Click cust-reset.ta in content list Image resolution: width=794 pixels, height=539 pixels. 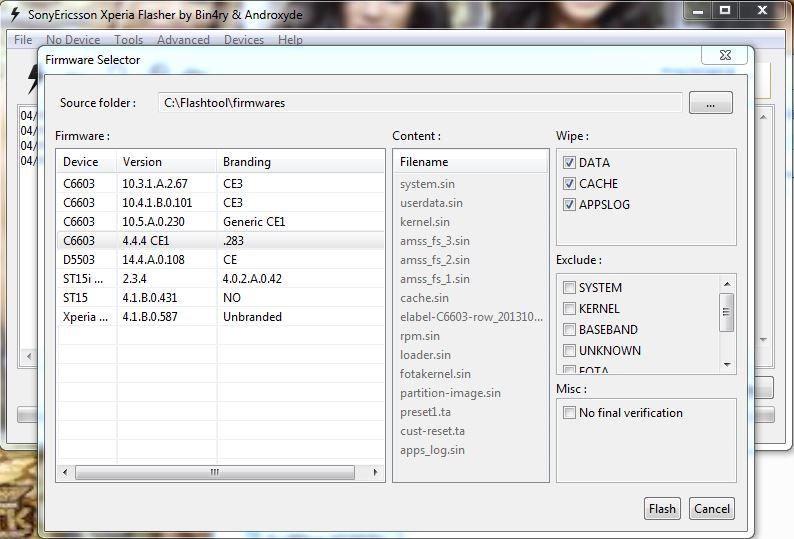click(x=432, y=431)
